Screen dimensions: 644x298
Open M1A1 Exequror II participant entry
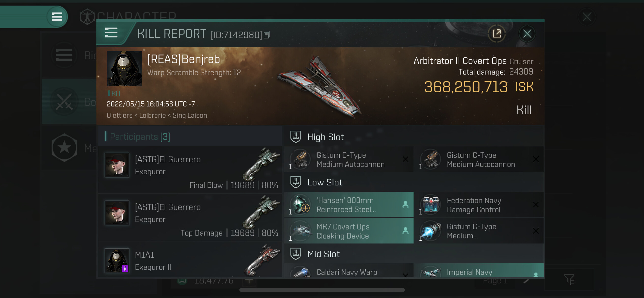click(x=190, y=260)
